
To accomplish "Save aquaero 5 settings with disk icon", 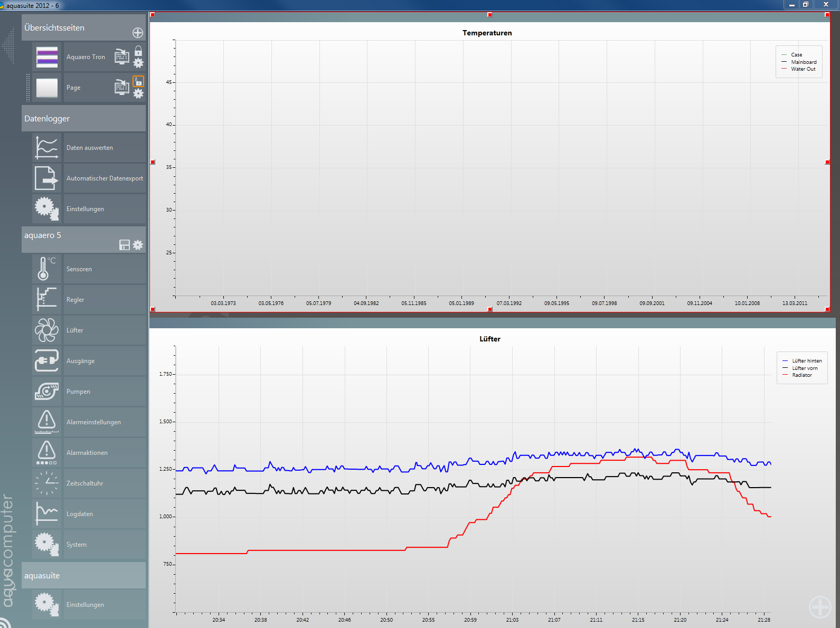I will pos(125,245).
